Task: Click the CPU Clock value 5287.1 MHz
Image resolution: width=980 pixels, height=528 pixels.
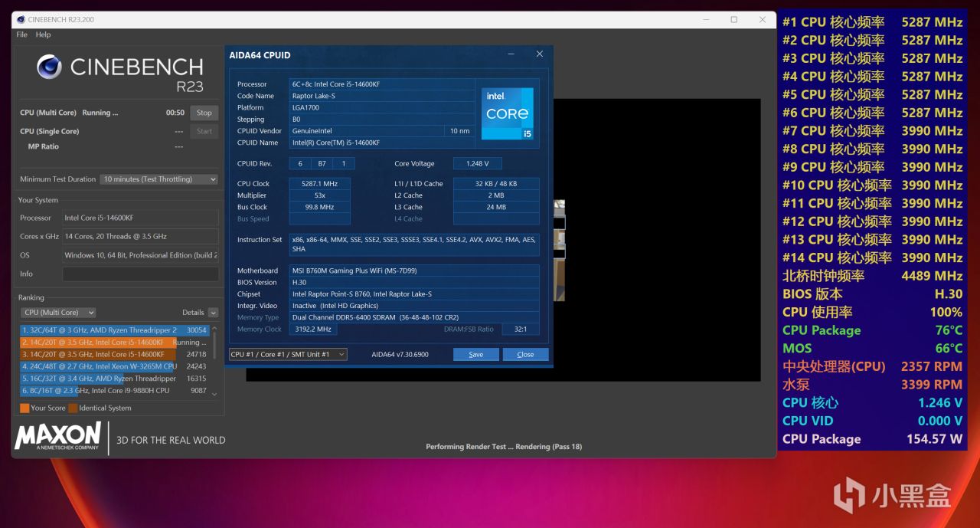Action: [319, 184]
